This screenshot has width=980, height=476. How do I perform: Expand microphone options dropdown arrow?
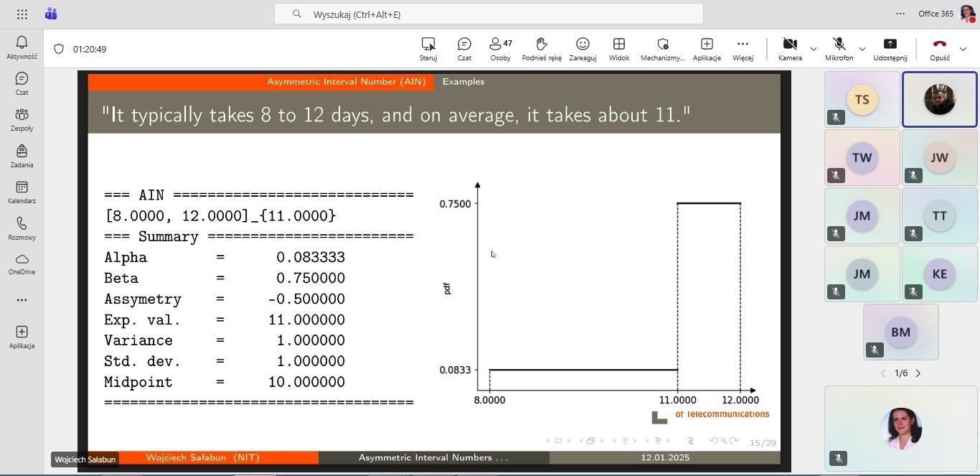tap(862, 49)
